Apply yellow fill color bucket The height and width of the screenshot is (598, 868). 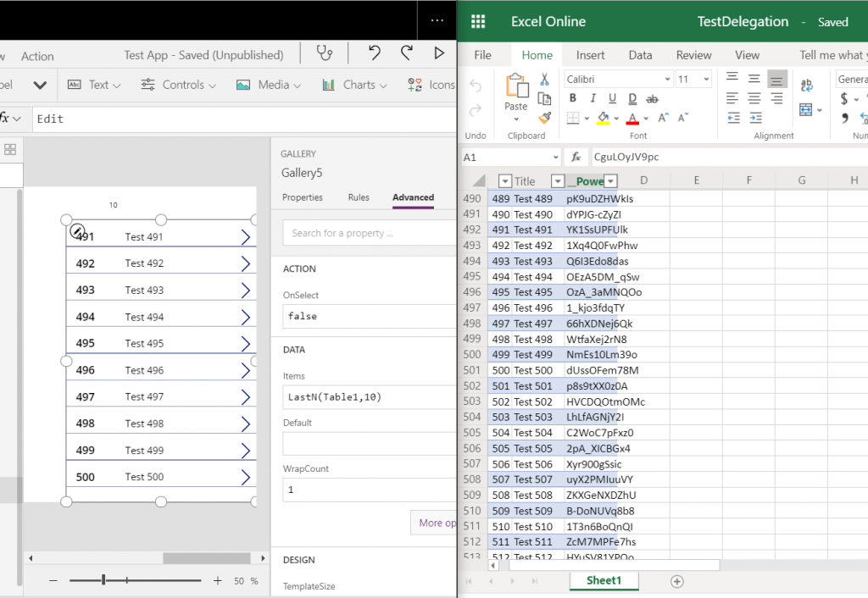(x=603, y=118)
